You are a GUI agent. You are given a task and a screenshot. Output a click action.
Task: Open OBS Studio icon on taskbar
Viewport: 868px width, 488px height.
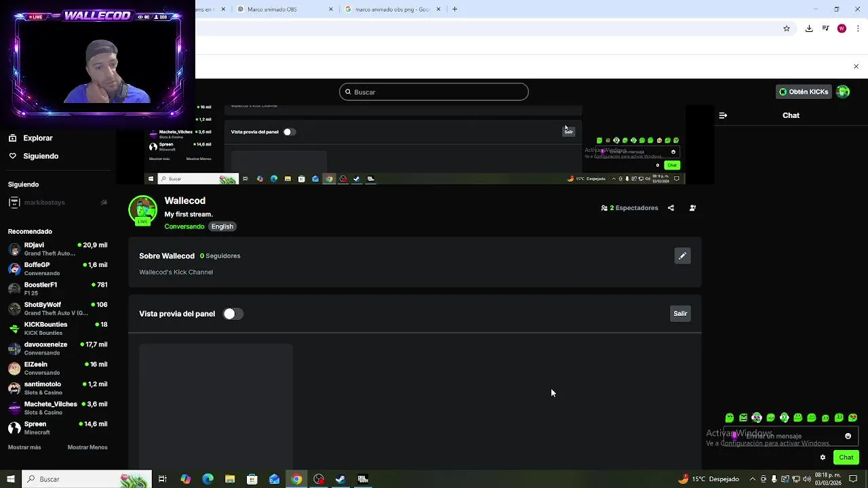click(x=319, y=479)
